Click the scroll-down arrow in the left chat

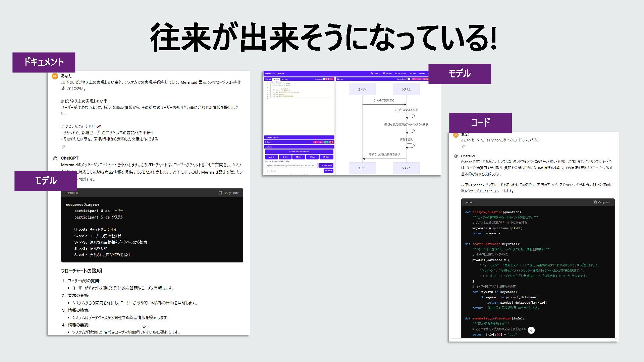click(x=144, y=326)
